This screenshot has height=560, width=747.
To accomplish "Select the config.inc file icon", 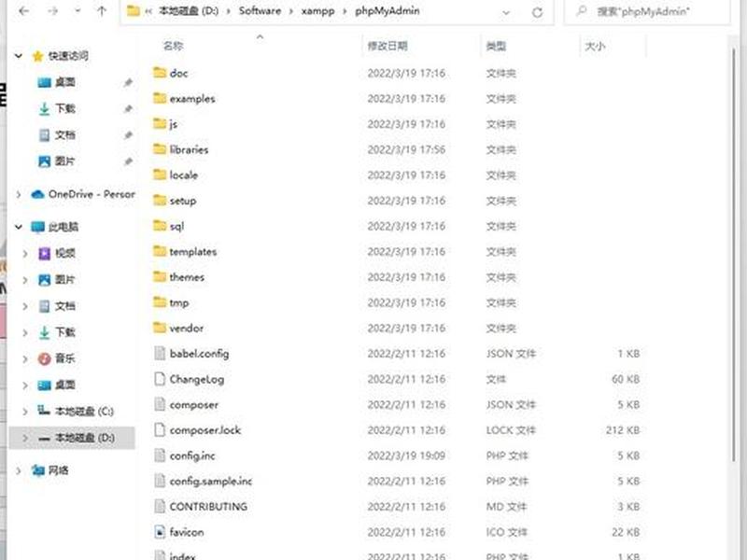I will point(160,455).
